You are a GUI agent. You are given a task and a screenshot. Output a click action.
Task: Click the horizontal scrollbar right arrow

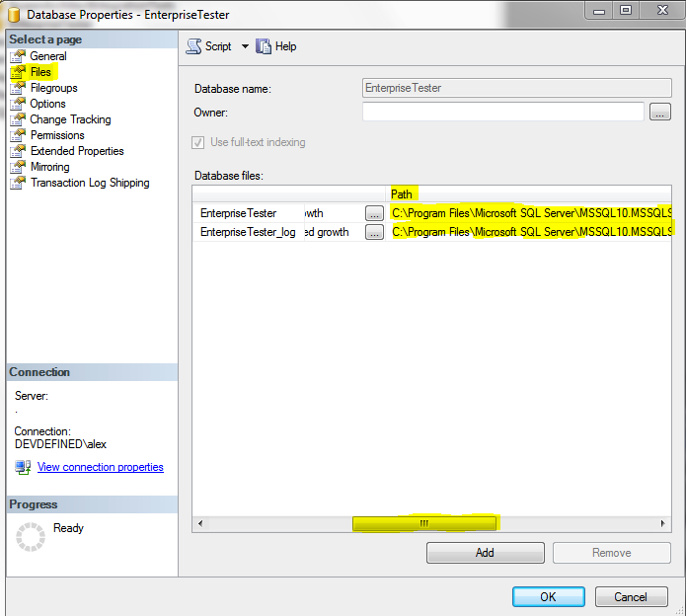663,523
